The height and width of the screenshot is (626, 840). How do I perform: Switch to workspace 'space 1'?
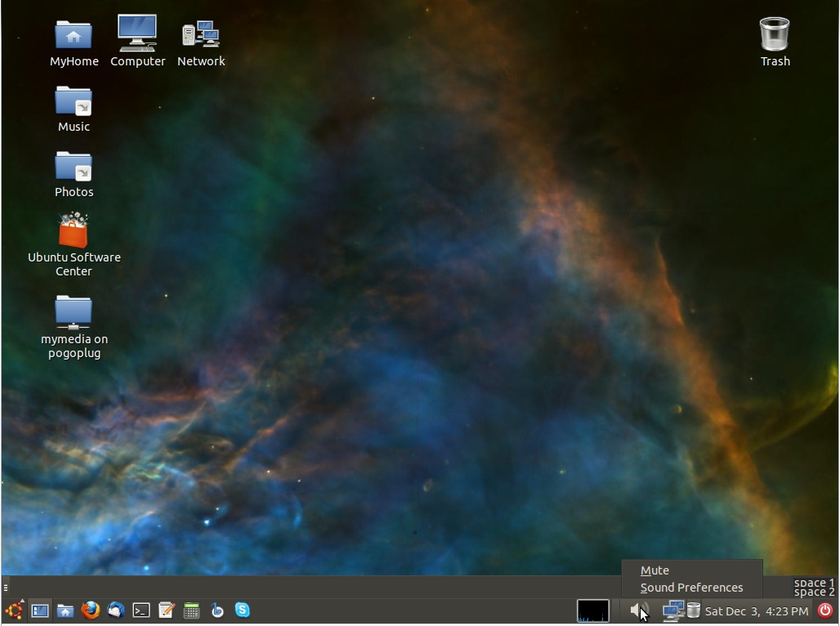coord(814,582)
